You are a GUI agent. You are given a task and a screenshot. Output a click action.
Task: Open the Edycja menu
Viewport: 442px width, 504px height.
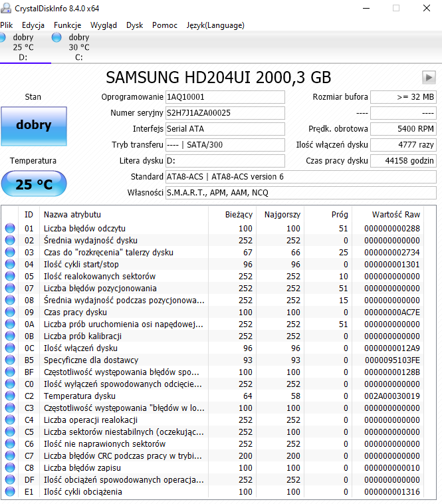33,25
